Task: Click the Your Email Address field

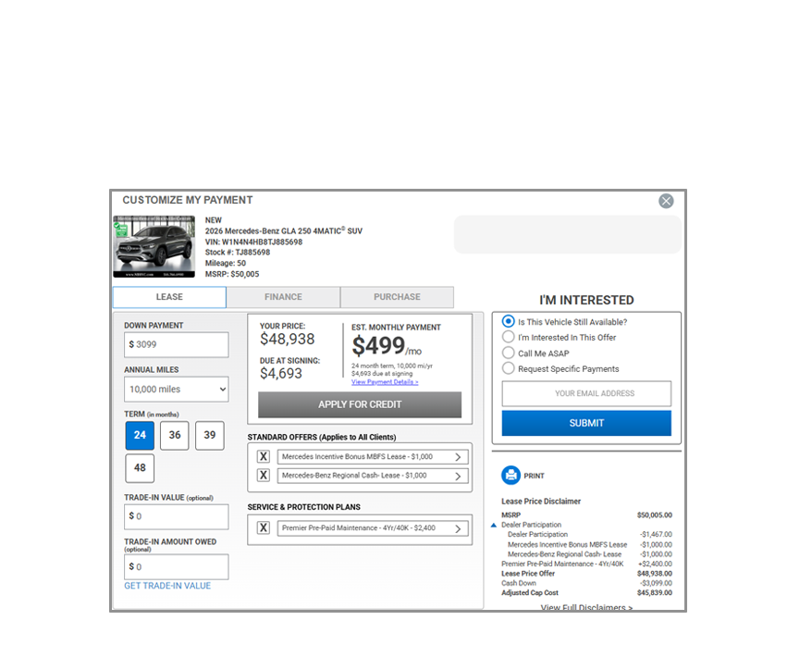Action: point(586,393)
